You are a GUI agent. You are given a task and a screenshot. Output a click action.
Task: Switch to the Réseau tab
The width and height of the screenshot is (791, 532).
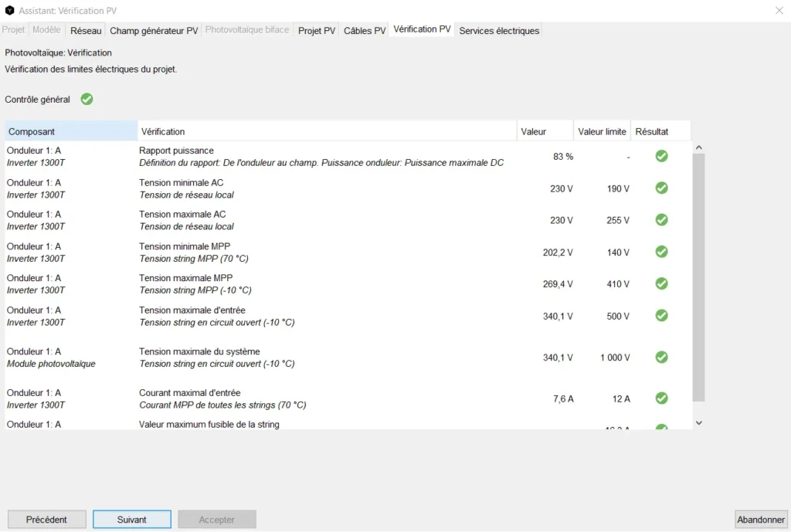pyautogui.click(x=86, y=31)
